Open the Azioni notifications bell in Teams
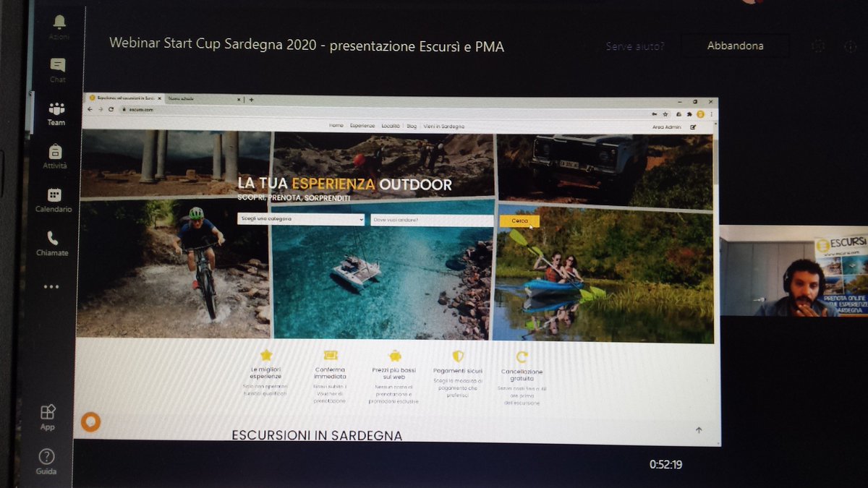868x488 pixels. (x=59, y=27)
